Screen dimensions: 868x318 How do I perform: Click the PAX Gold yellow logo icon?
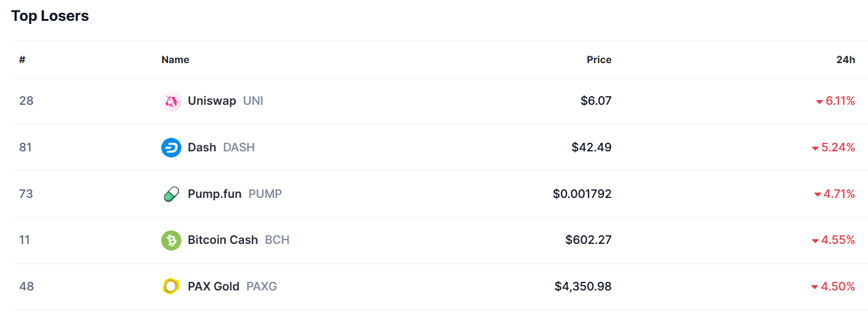click(x=171, y=286)
